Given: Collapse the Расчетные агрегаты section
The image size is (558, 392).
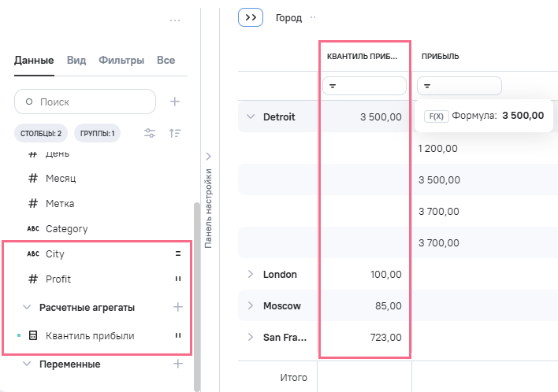Looking at the screenshot, I should click(27, 307).
